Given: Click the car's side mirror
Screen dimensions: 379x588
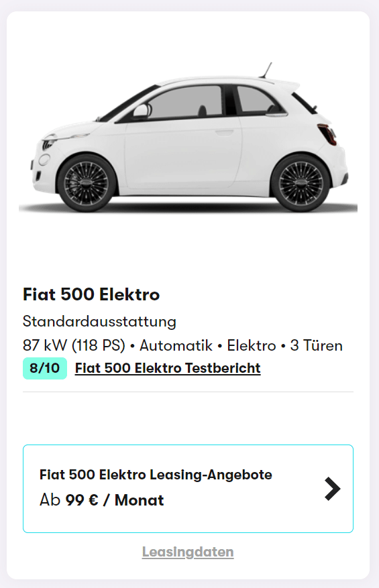Looking at the screenshot, I should (x=142, y=111).
